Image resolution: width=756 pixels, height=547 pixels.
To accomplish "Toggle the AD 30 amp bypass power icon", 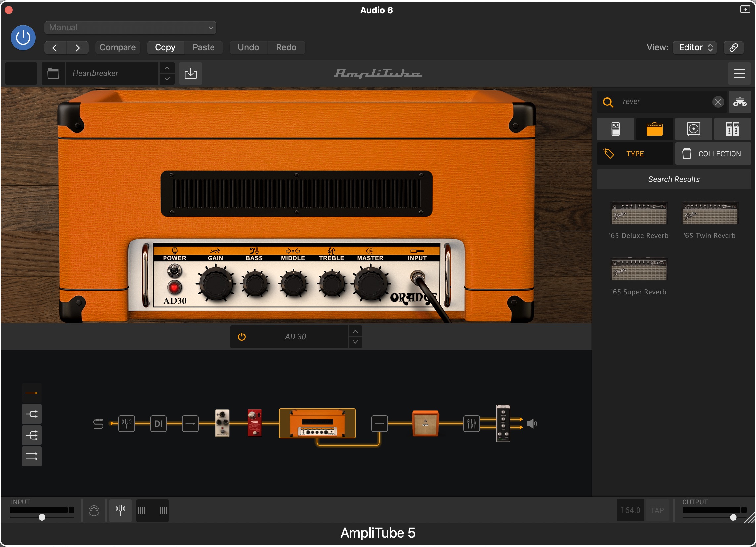I will 242,337.
